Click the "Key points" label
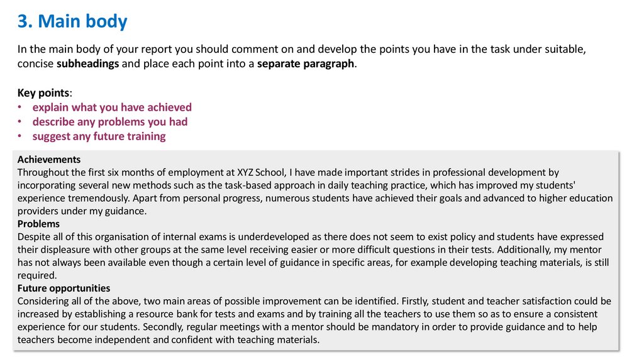 pos(43,93)
